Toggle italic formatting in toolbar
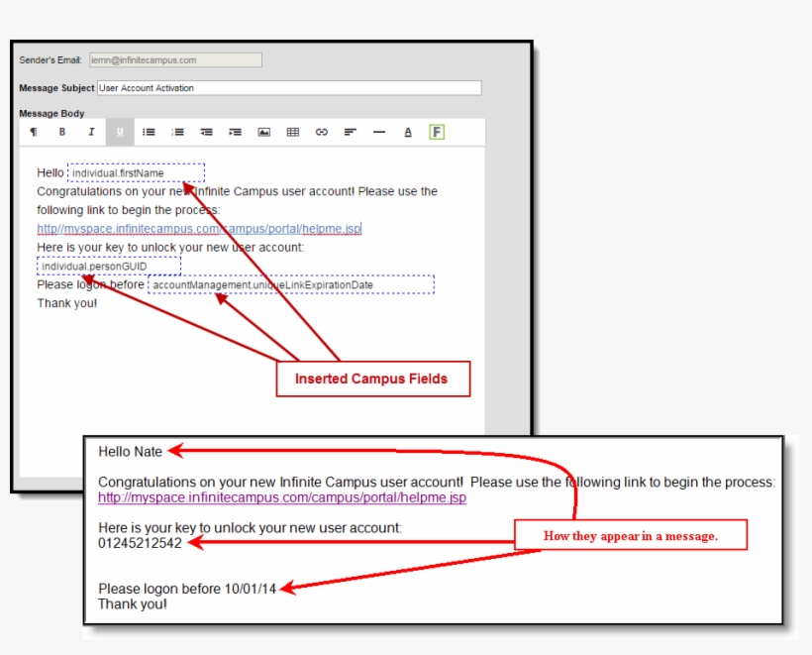This screenshot has width=812, height=655. [91, 132]
